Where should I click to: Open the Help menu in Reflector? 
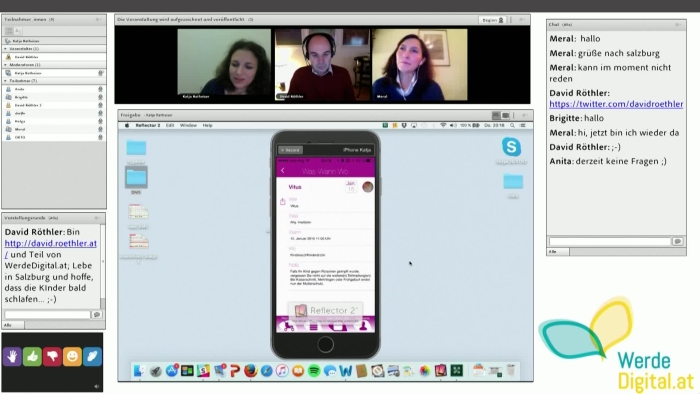point(207,125)
